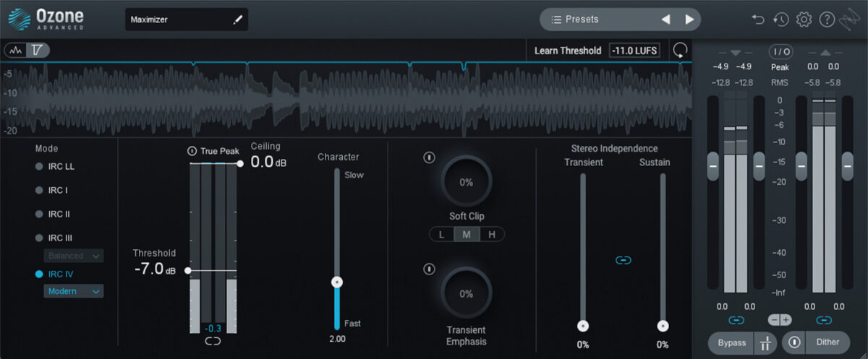Screen dimensions: 868x359
Task: Click the link icon under the threshold meters
Action: [213, 341]
